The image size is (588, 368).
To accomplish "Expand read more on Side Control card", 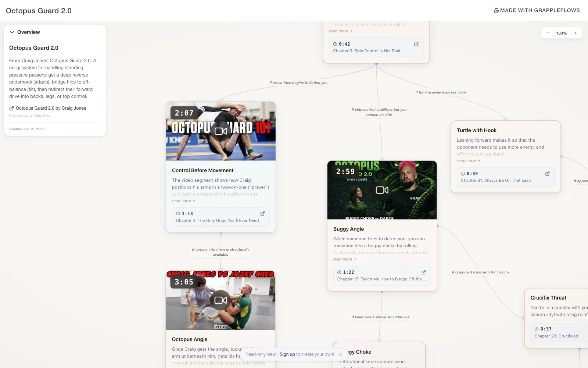I will 341,31.
